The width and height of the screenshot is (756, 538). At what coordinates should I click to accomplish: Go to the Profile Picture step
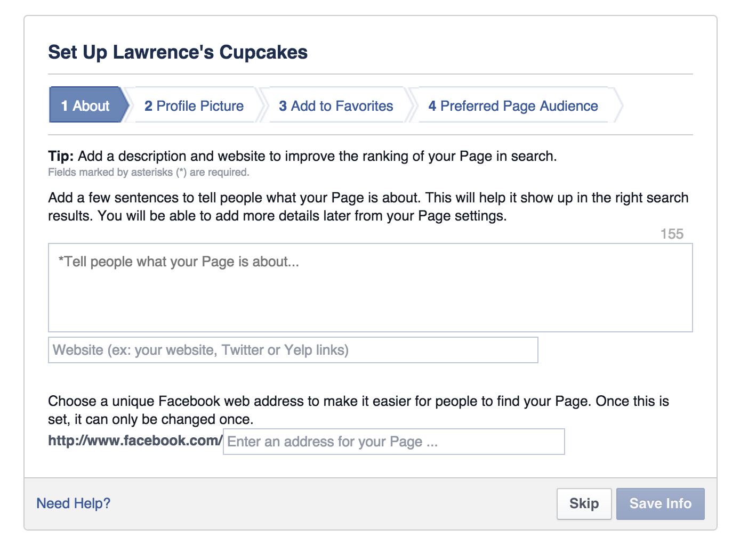click(194, 105)
